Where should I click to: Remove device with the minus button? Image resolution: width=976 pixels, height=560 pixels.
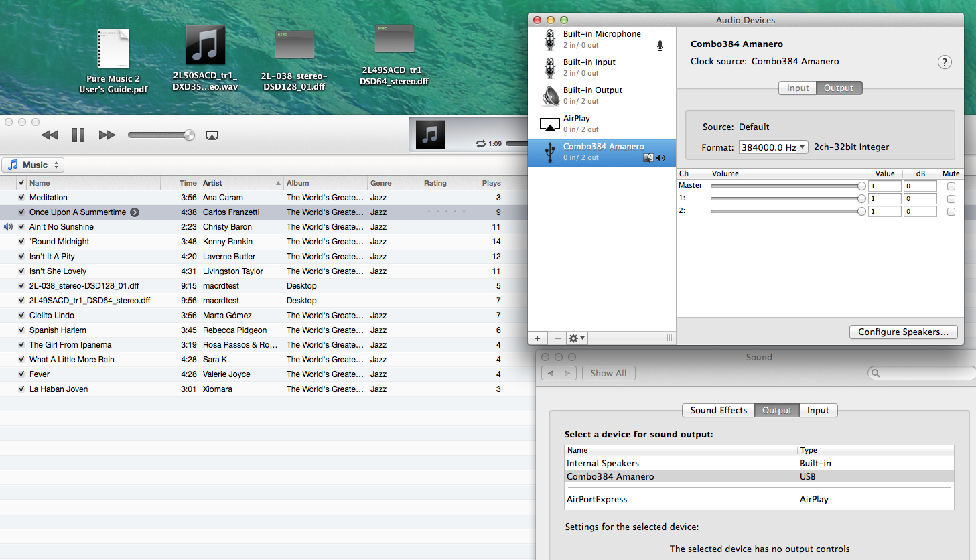pyautogui.click(x=557, y=338)
